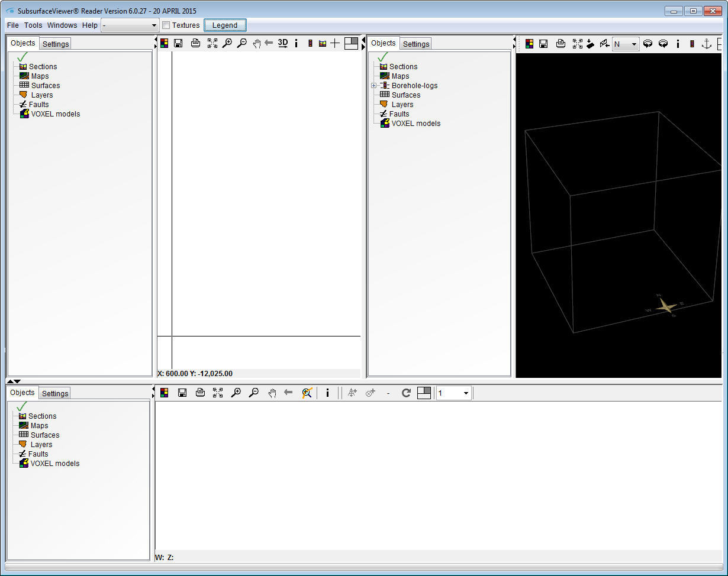728x576 pixels.
Task: Select zoom in tool in map window
Action: click(x=227, y=43)
